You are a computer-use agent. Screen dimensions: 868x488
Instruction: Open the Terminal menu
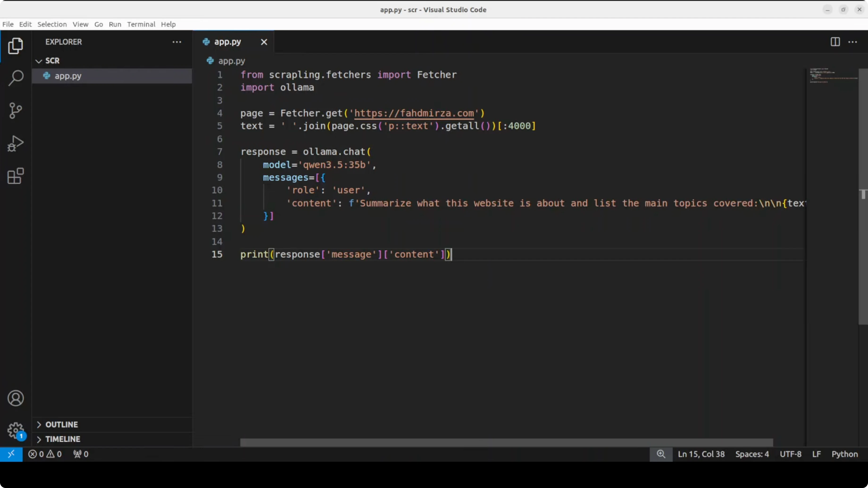(x=141, y=24)
